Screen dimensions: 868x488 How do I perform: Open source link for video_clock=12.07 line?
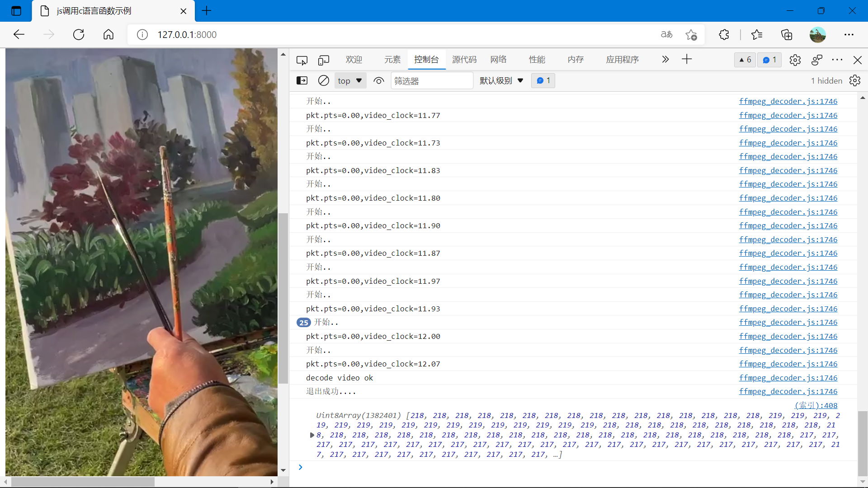[x=788, y=364]
